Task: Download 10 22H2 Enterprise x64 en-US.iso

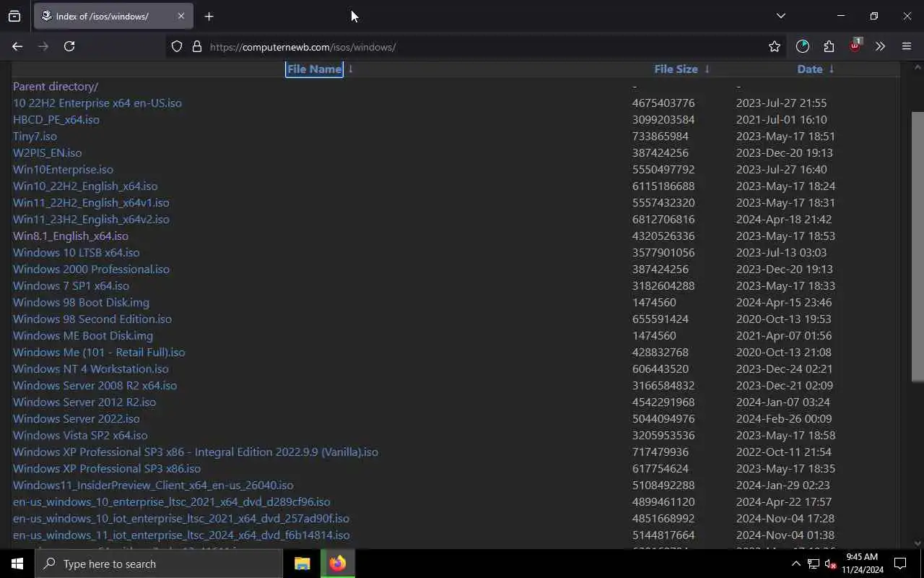Action: tap(97, 103)
